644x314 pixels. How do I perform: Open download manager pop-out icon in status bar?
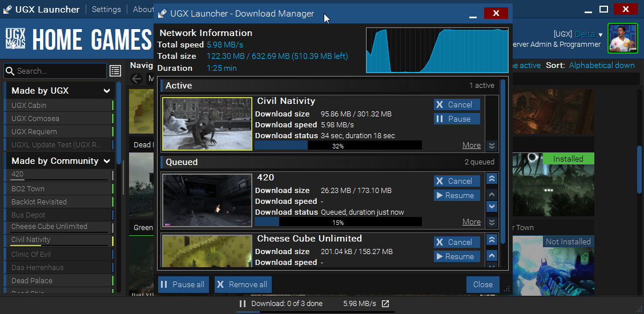click(385, 304)
